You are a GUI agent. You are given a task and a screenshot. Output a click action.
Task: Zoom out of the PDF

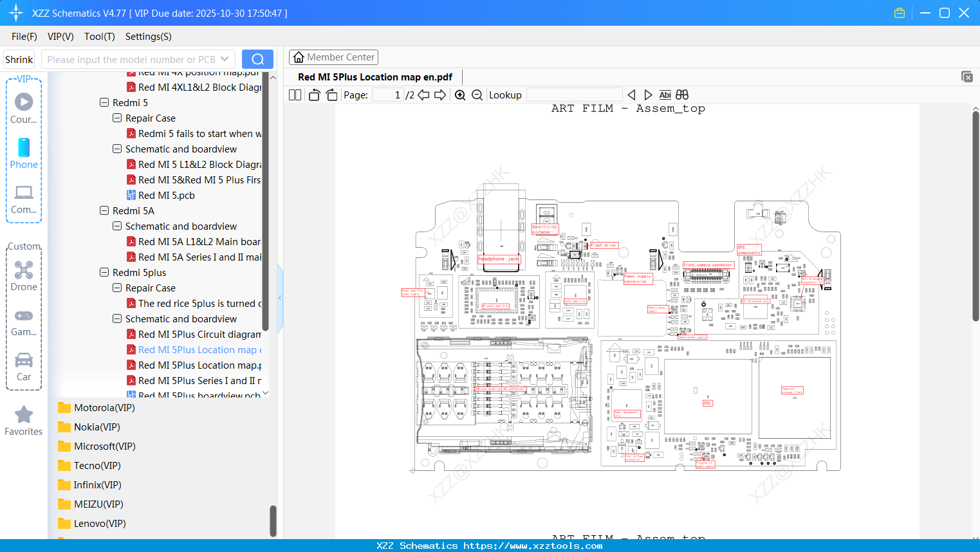click(477, 95)
